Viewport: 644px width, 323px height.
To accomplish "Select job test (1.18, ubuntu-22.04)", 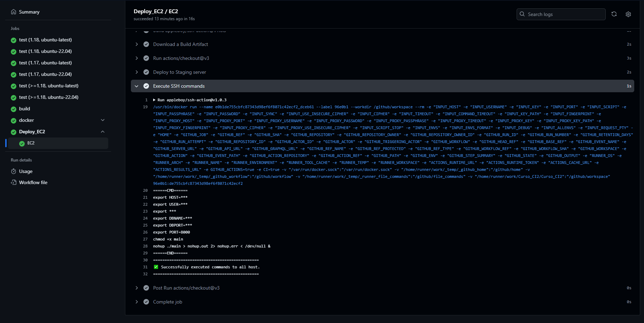I will click(x=45, y=52).
